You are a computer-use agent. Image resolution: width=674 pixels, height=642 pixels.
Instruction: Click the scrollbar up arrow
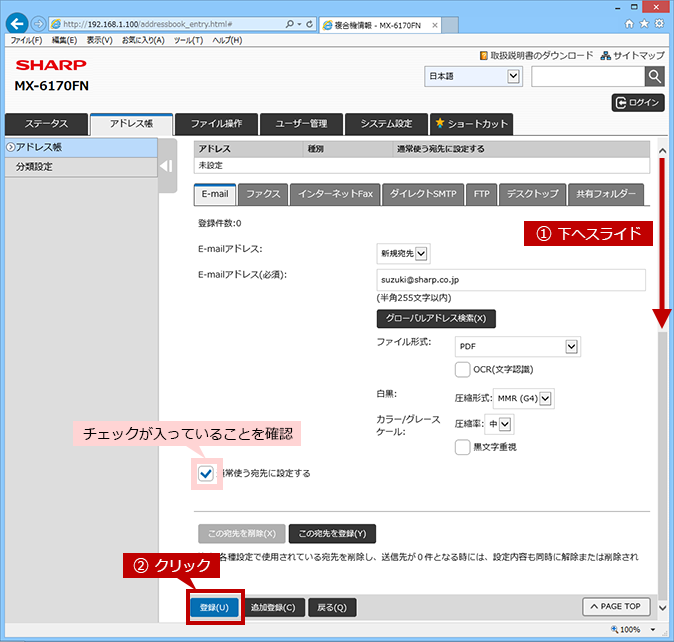pyautogui.click(x=662, y=151)
